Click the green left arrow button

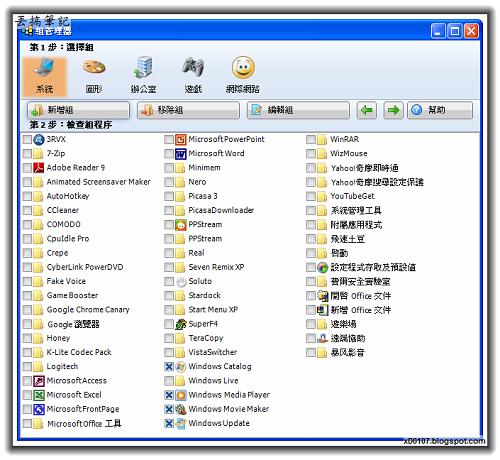(367, 110)
